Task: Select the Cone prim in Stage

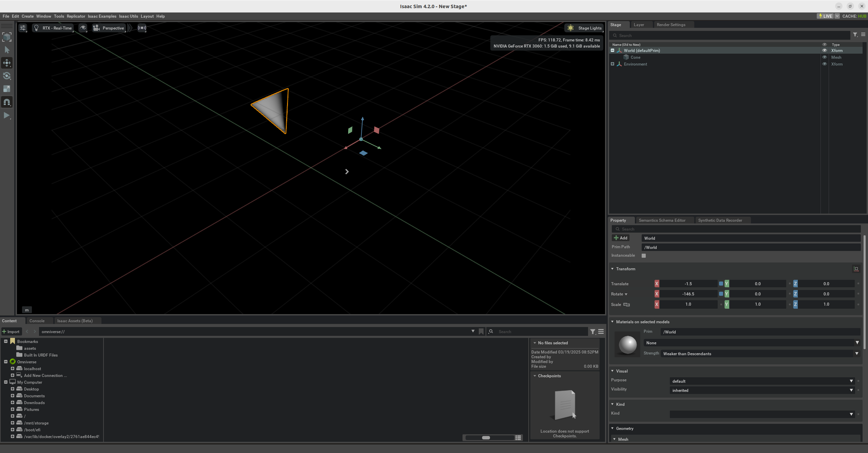Action: pyautogui.click(x=635, y=57)
